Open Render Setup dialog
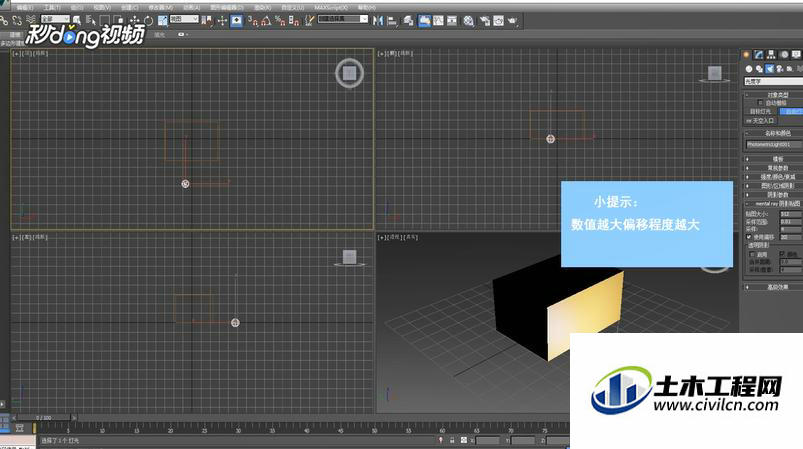Image resolution: width=803 pixels, height=449 pixels. tap(484, 20)
